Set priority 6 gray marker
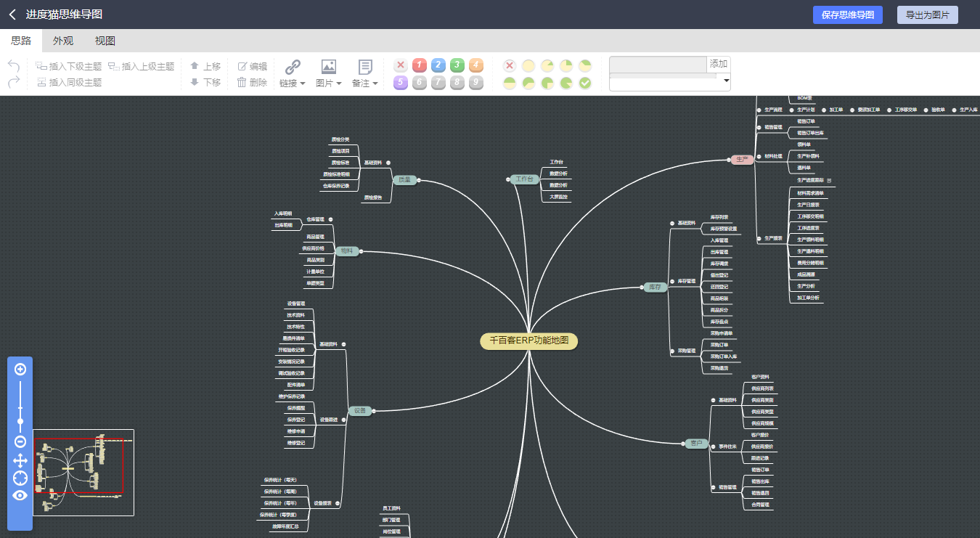The height and width of the screenshot is (538, 980). (420, 83)
